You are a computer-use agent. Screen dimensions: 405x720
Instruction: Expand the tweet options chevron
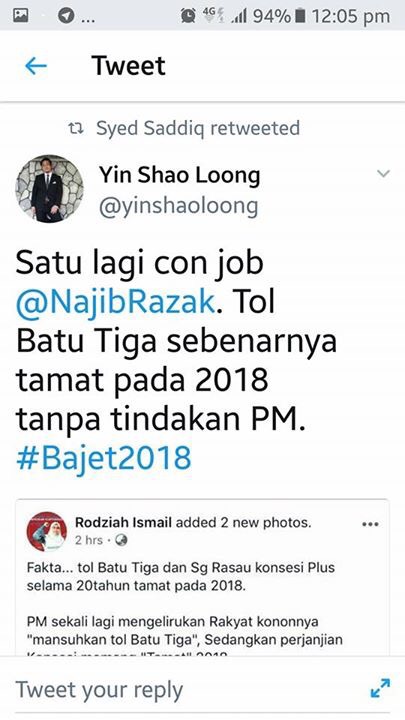[383, 174]
